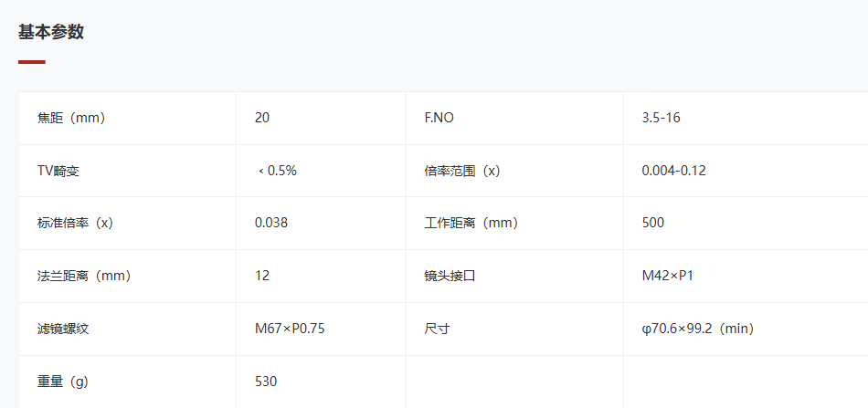
Task: Select the F.NO label cell
Action: (514, 119)
